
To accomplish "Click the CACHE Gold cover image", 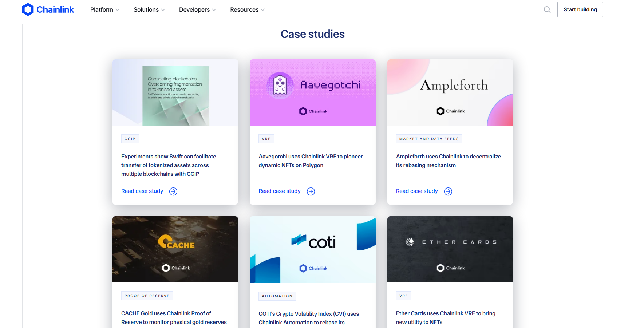I will pyautogui.click(x=175, y=249).
